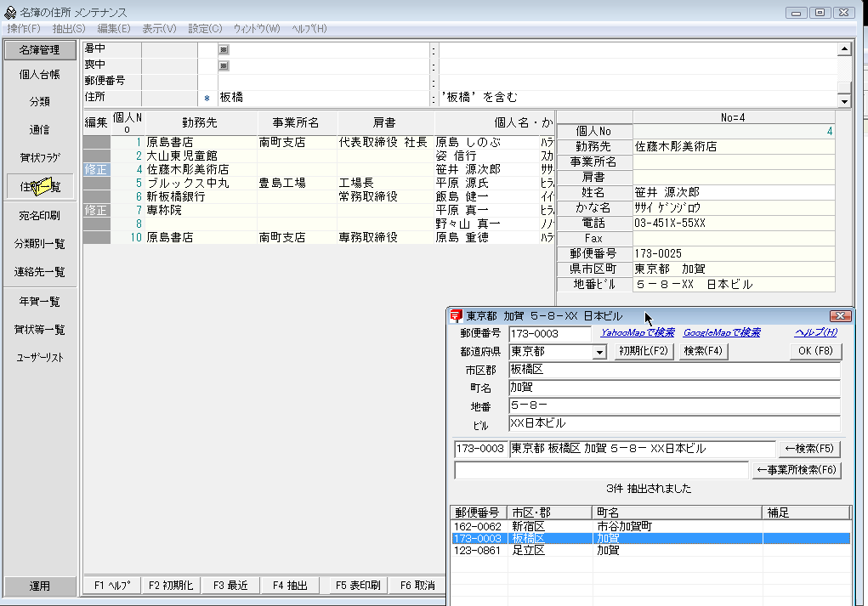Click scroll down arrow of filter list
Viewport: 868px width, 606px height.
click(844, 101)
